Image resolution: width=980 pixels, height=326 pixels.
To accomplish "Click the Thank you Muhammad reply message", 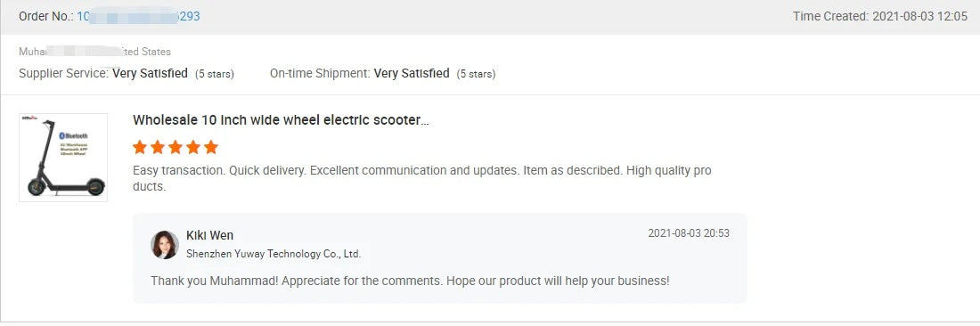I will [x=410, y=281].
